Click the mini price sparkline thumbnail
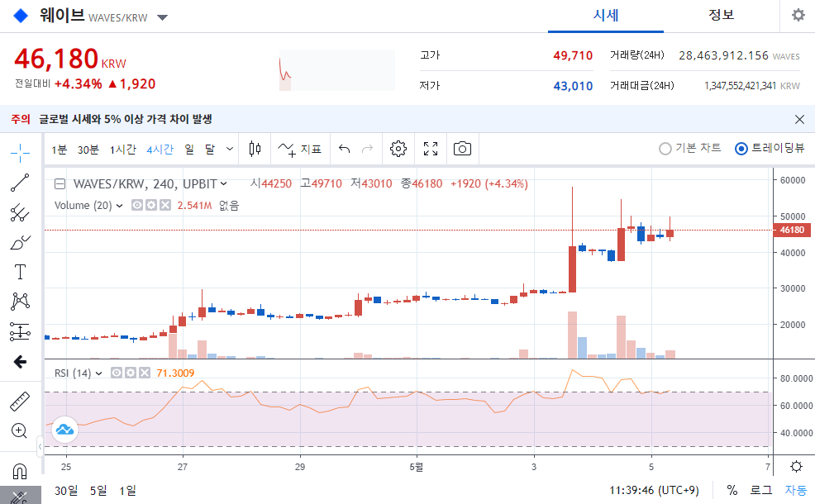 [x=336, y=70]
